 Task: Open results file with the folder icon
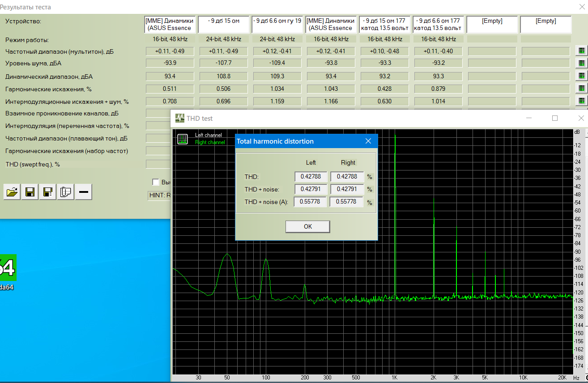[x=12, y=192]
